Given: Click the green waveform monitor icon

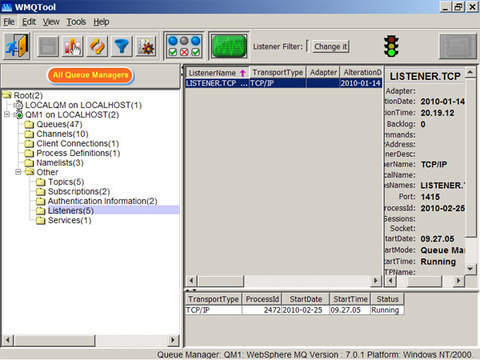Looking at the screenshot, I should [x=229, y=46].
